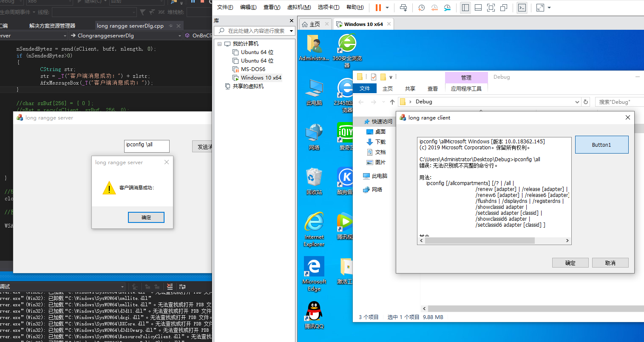Open the power options dropdown beside the pause icon
Screen dimensions: 644x342
pos(387,7)
